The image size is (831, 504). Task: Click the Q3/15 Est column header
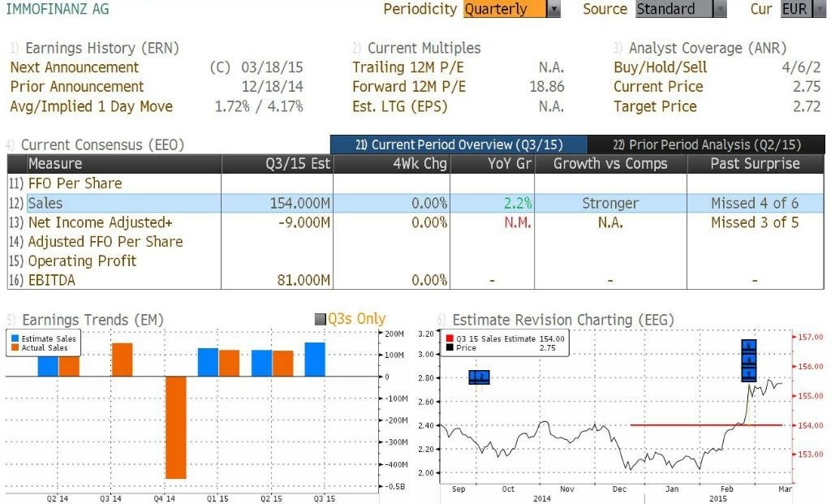click(x=278, y=164)
